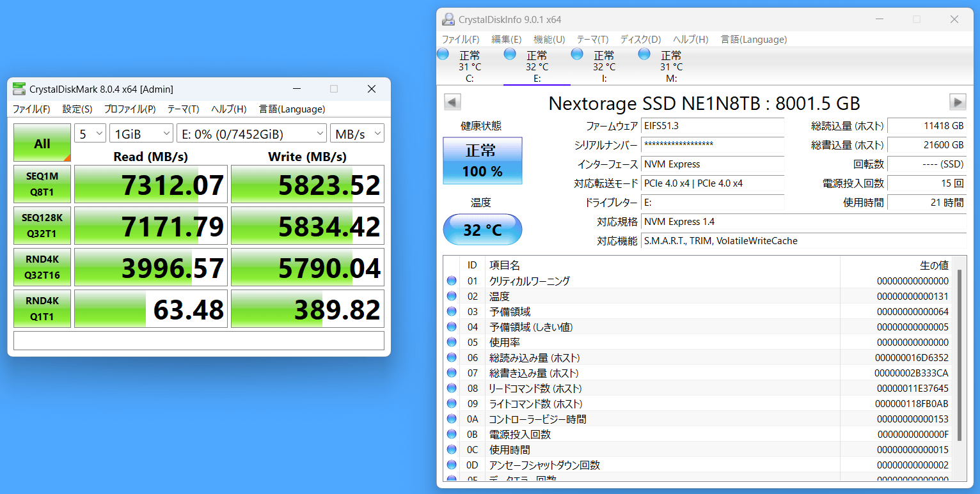Image resolution: width=980 pixels, height=494 pixels.
Task: Click the empty comment field in CrystalDiskMark
Action: coord(199,341)
